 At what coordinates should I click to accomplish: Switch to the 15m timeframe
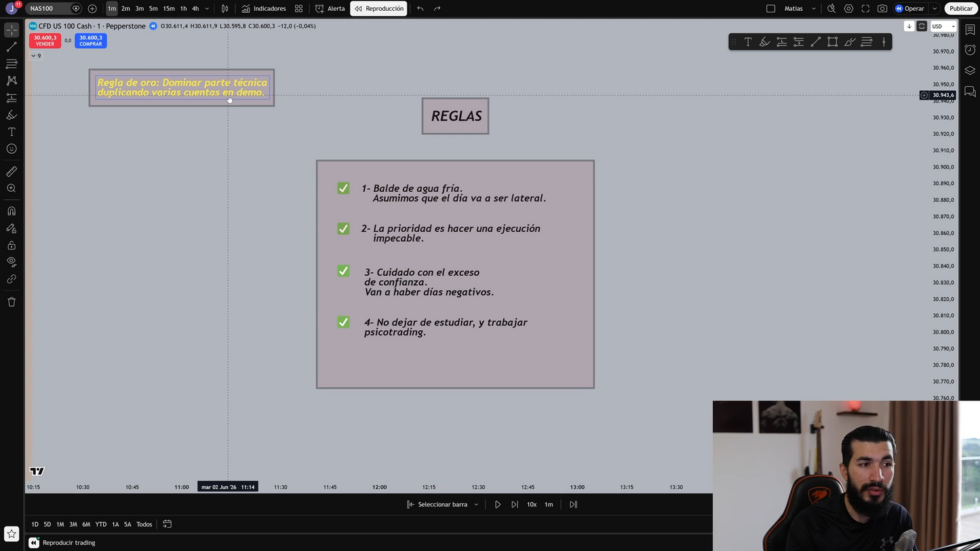coord(169,9)
